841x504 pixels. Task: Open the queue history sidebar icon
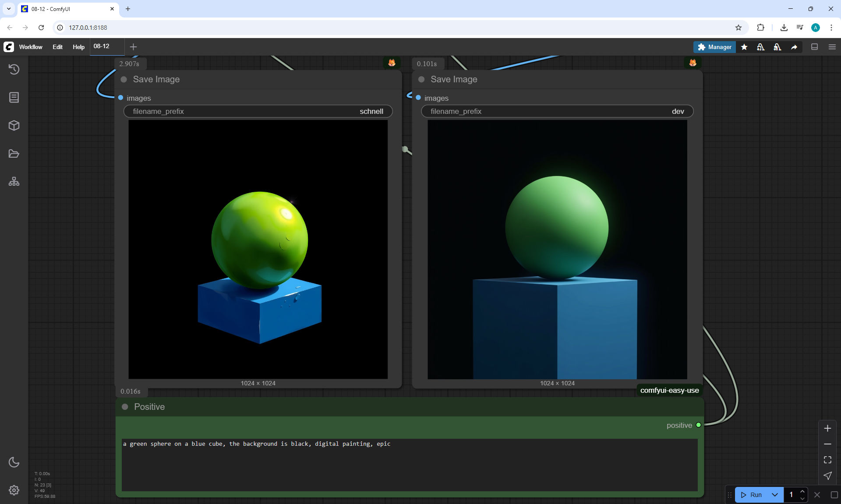14,69
